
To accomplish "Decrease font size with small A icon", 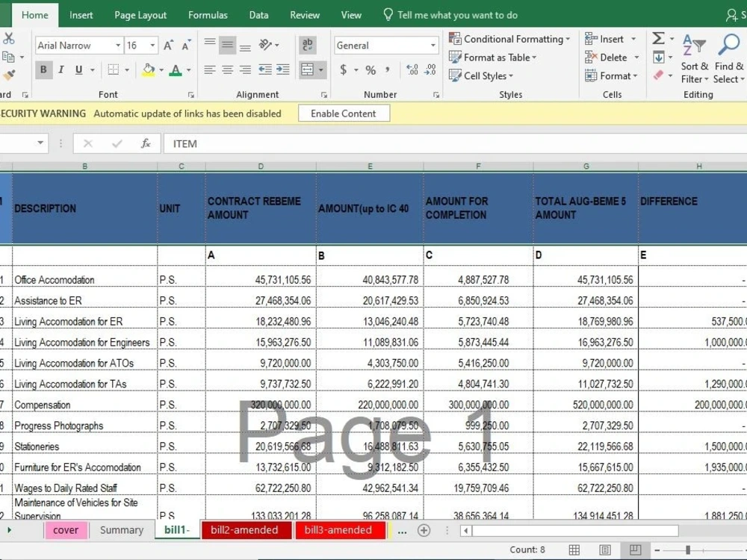I will coord(186,46).
